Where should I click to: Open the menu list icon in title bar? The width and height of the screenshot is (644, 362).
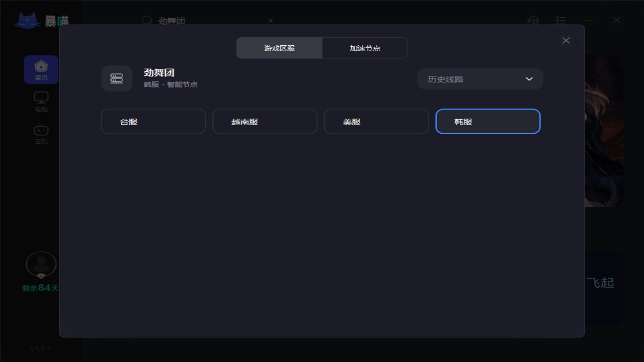561,20
